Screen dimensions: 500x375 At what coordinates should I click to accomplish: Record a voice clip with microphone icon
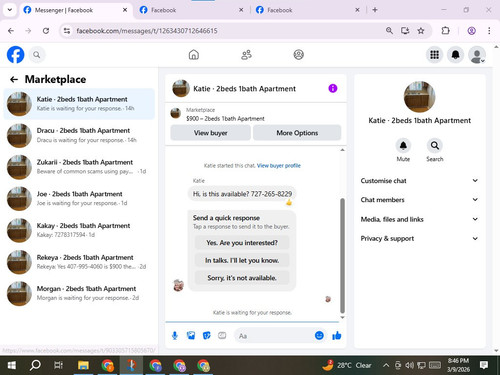[x=175, y=336]
